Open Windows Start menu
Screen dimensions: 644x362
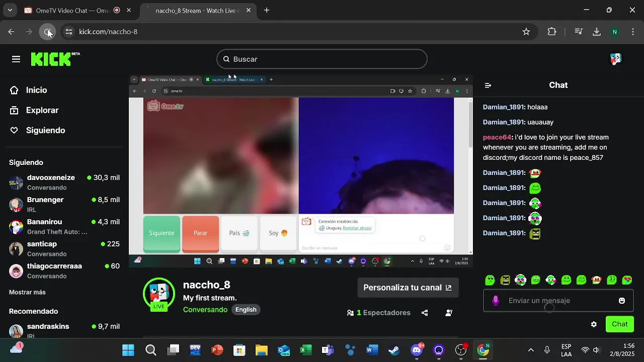128,350
